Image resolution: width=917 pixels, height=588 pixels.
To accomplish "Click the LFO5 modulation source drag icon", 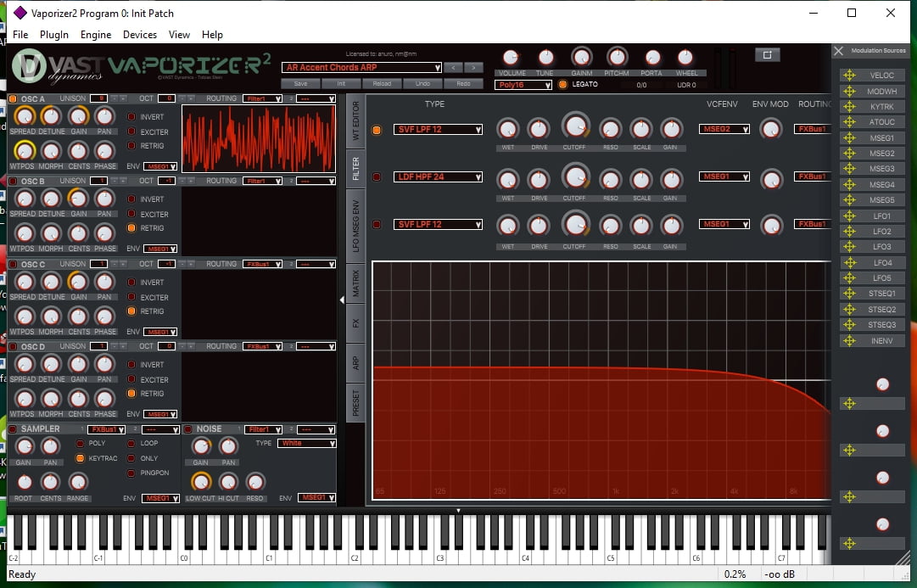I will [x=849, y=278].
